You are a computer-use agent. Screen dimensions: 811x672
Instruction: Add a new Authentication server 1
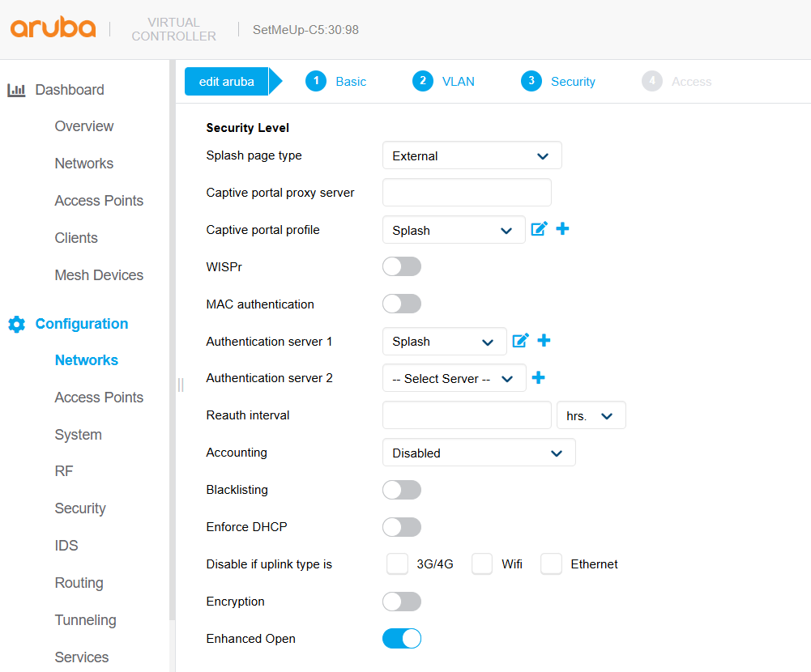544,340
